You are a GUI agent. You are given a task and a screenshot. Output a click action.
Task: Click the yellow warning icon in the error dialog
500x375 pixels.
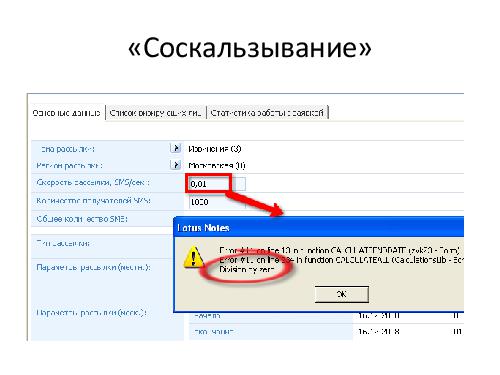pos(193,257)
